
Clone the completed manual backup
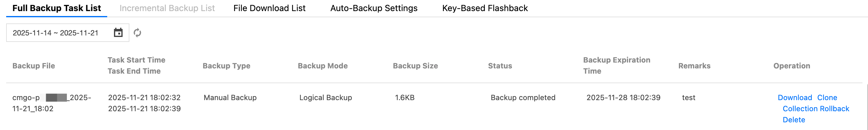tap(827, 97)
